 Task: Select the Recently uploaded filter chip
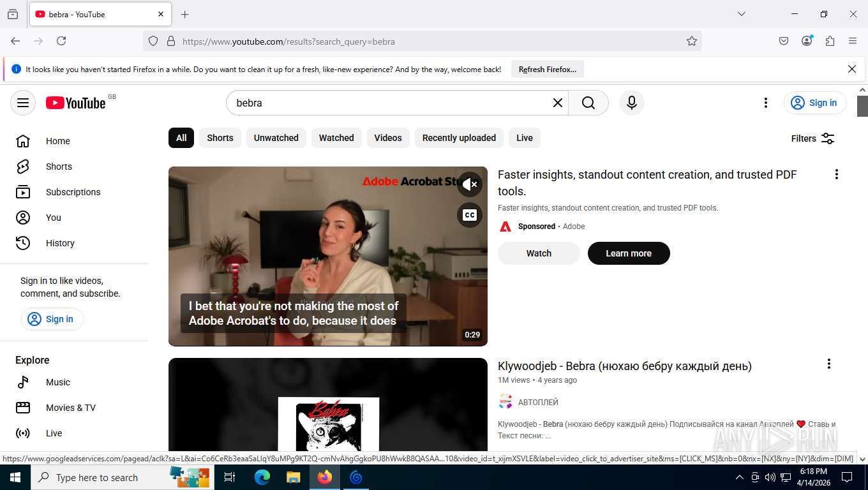click(x=459, y=138)
